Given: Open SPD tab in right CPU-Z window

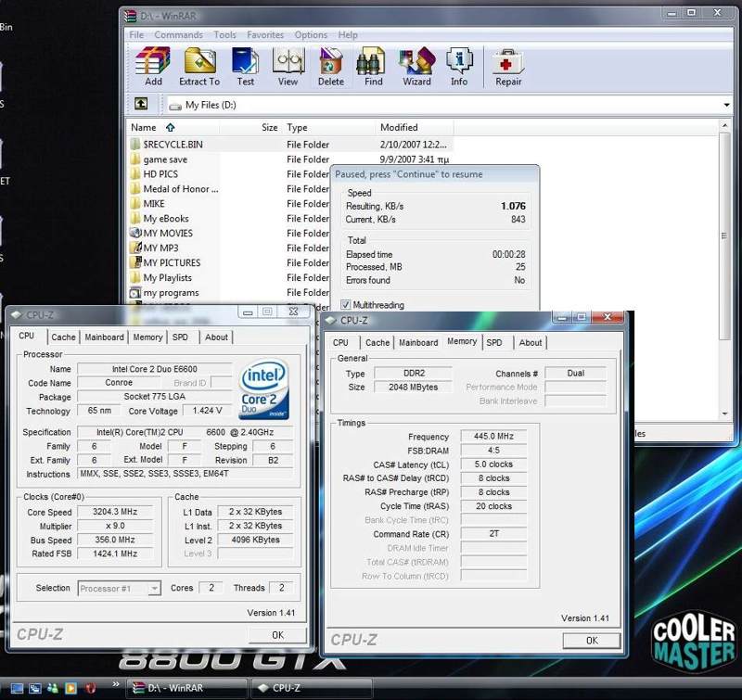Looking at the screenshot, I should click(494, 342).
